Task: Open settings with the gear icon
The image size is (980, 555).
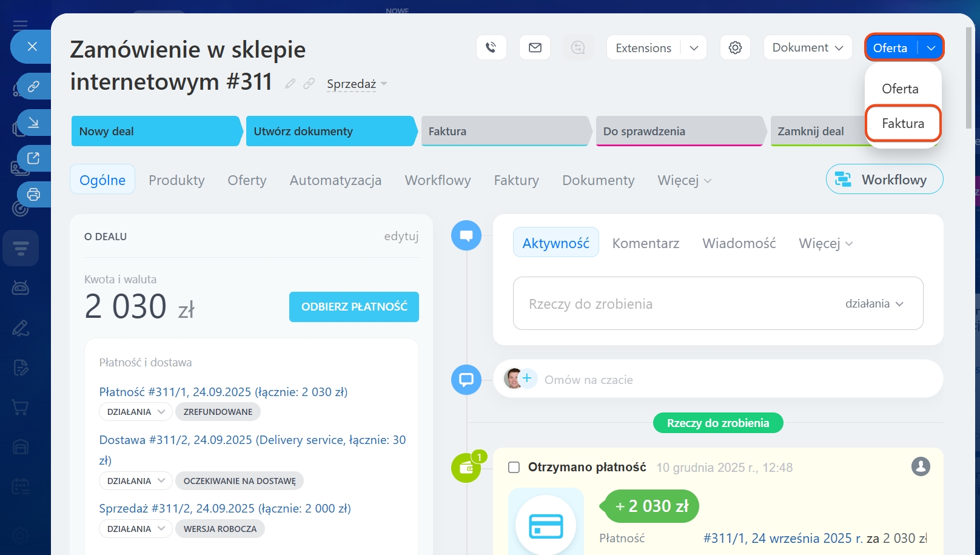Action: coord(735,47)
